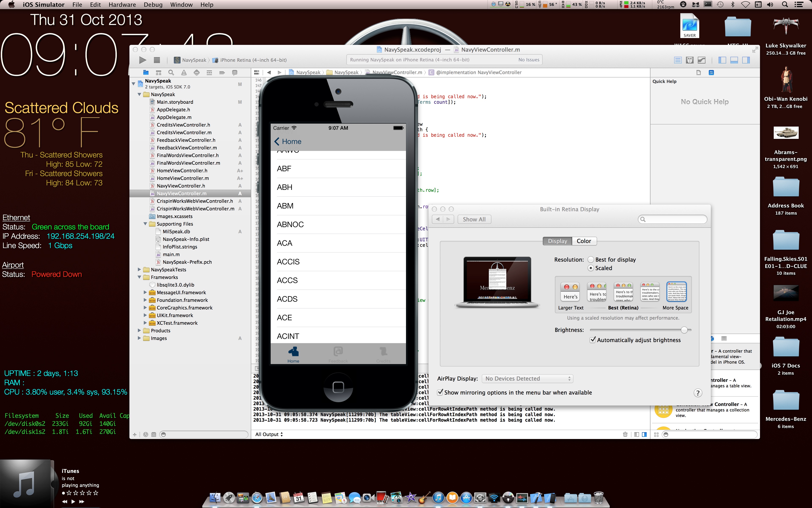
Task: Select the Scaled resolution radio button
Action: (x=591, y=268)
